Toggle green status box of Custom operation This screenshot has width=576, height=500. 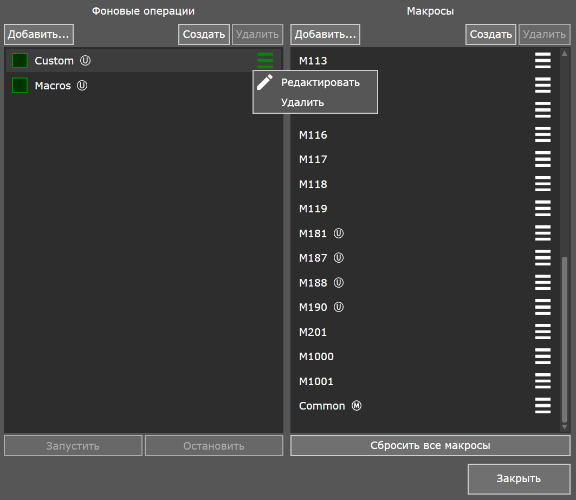tap(20, 61)
